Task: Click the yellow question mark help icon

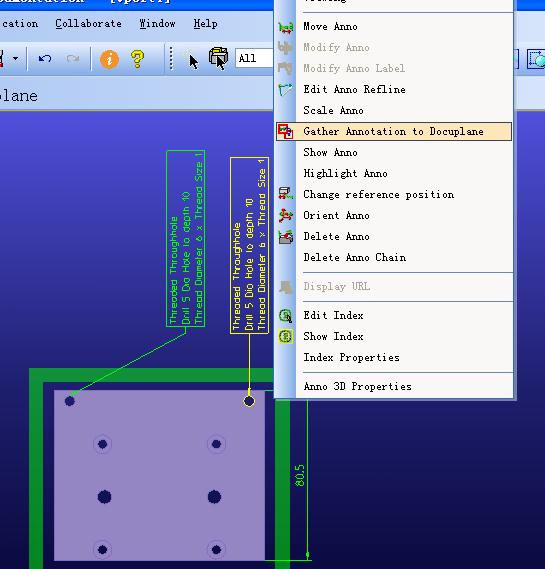Action: coord(137,59)
